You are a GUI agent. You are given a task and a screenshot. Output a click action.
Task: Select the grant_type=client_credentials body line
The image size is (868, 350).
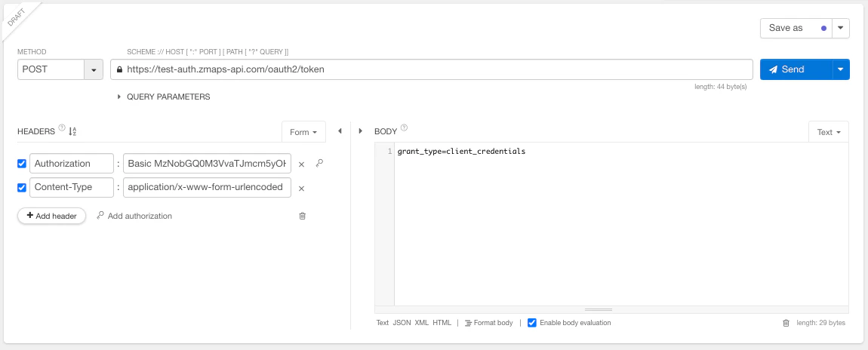point(461,151)
